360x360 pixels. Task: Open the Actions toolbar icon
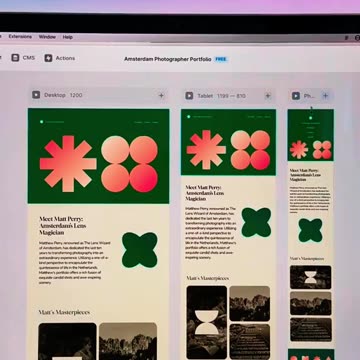coord(48,58)
